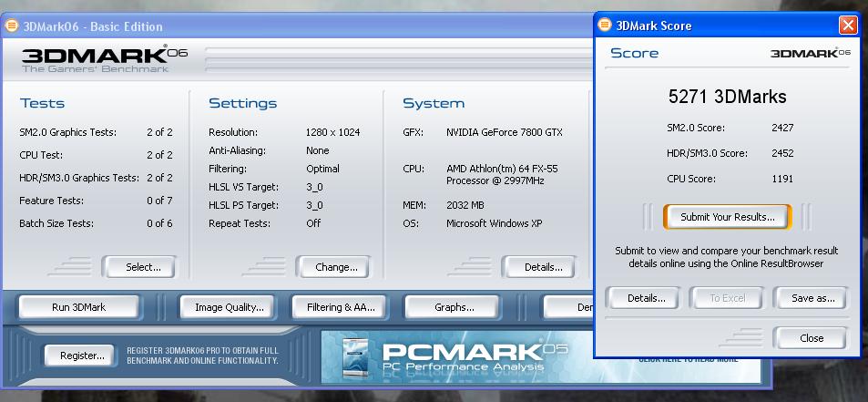Click the Feature Tests count 0 of 7

point(159,201)
